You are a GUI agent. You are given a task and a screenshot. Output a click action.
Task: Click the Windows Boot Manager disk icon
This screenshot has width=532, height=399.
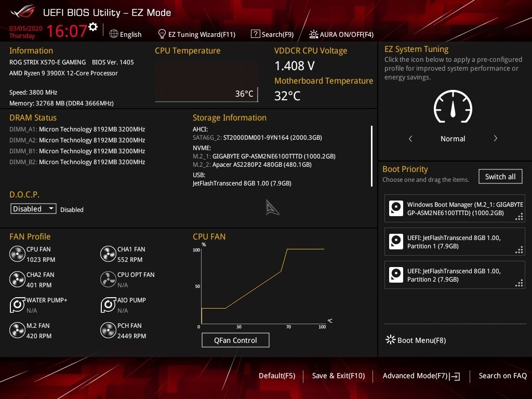(396, 208)
